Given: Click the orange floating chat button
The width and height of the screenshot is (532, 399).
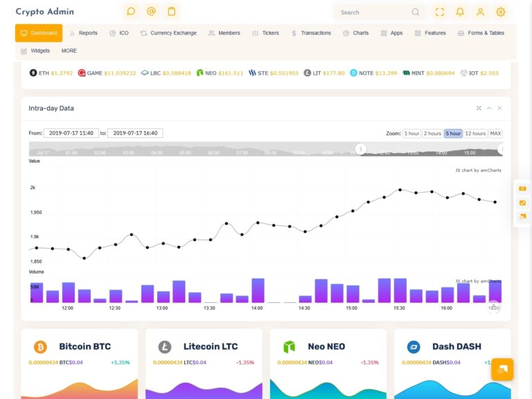Looking at the screenshot, I should pyautogui.click(x=502, y=369).
